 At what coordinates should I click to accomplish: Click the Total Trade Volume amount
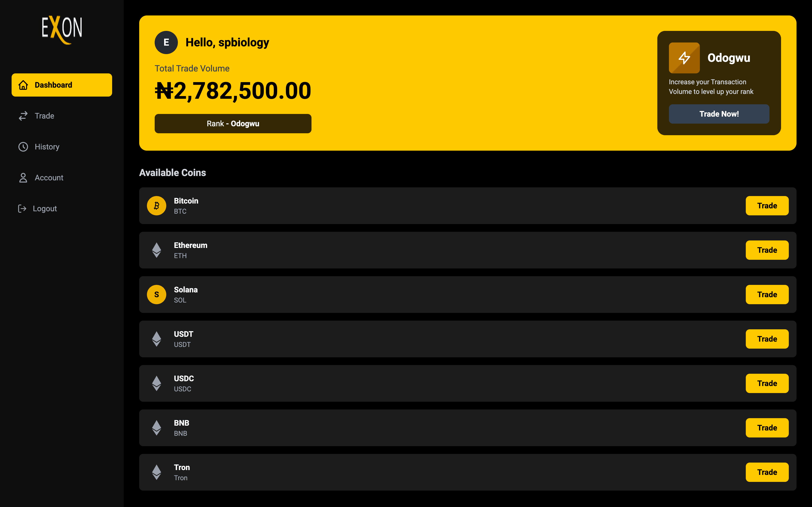[x=233, y=91]
